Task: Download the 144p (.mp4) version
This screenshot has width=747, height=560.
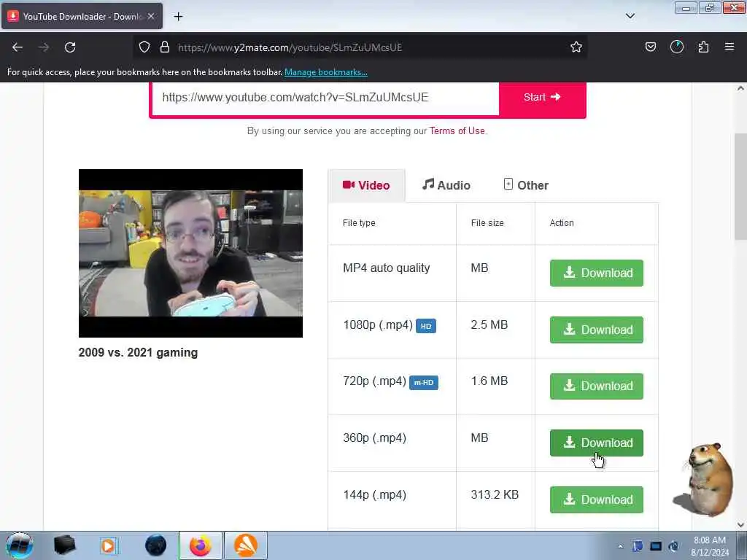Action: click(597, 499)
